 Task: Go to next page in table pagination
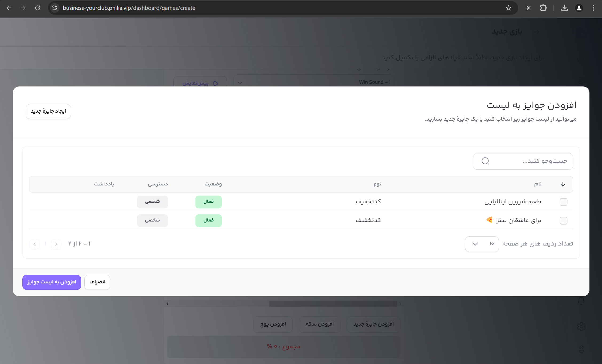(34, 244)
